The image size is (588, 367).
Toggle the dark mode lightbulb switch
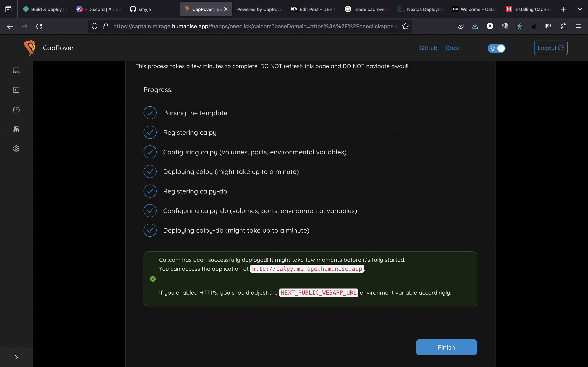(x=496, y=48)
